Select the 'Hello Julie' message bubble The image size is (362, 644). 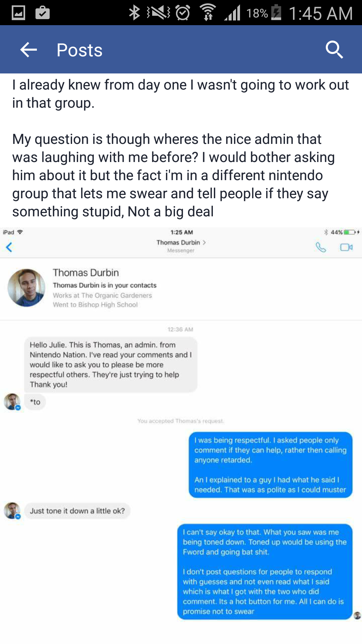coord(111,365)
